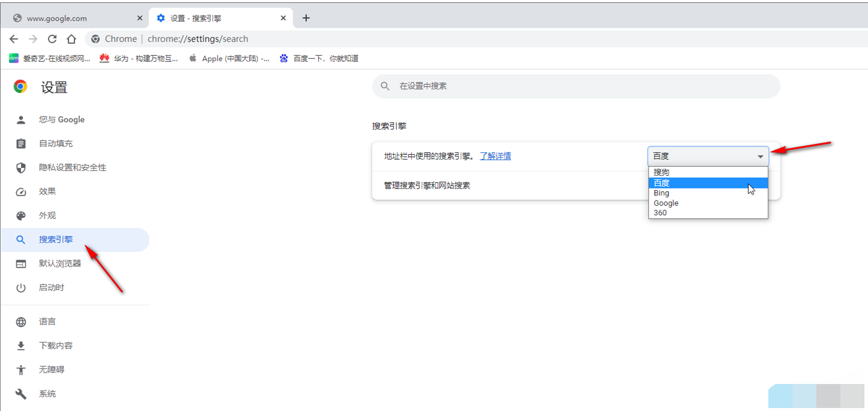Viewport: 868px width, 411px height.
Task: Open 管理搜索引擎和网站搜索 row
Action: click(x=427, y=185)
